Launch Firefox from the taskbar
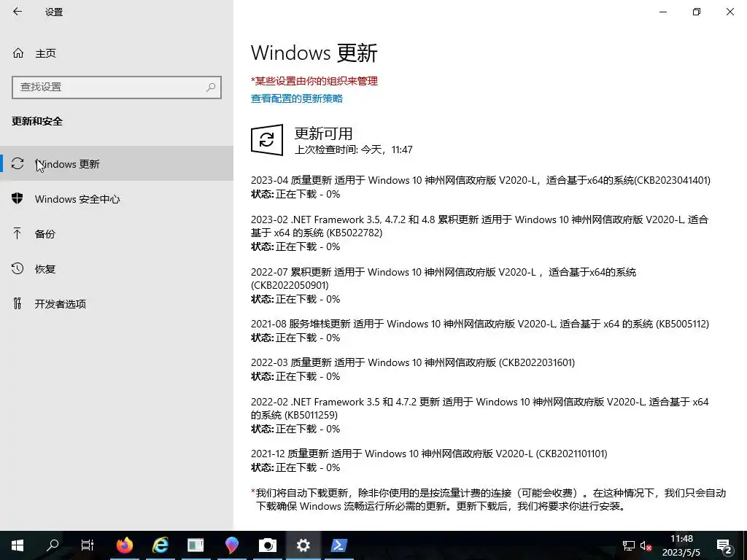Image resolution: width=747 pixels, height=560 pixels. point(124,545)
